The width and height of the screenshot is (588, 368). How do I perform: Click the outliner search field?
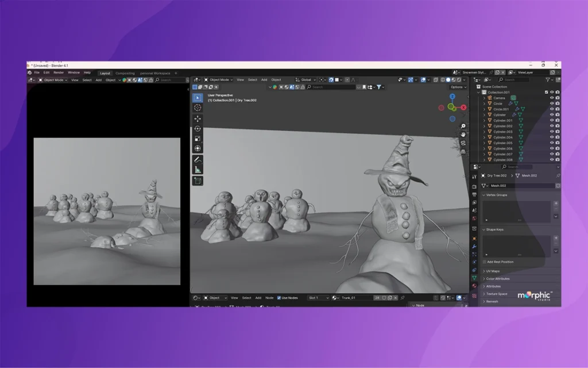tap(514, 79)
